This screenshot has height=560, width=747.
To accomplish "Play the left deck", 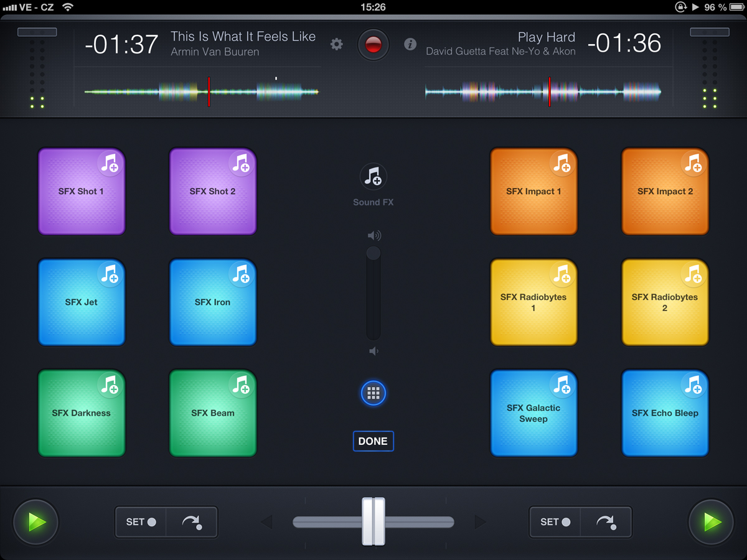I will click(36, 521).
